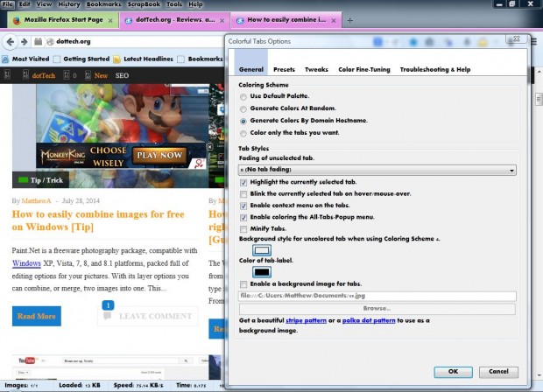Enable a background image for tabs checkbox
The image size is (543, 392).
click(x=243, y=284)
